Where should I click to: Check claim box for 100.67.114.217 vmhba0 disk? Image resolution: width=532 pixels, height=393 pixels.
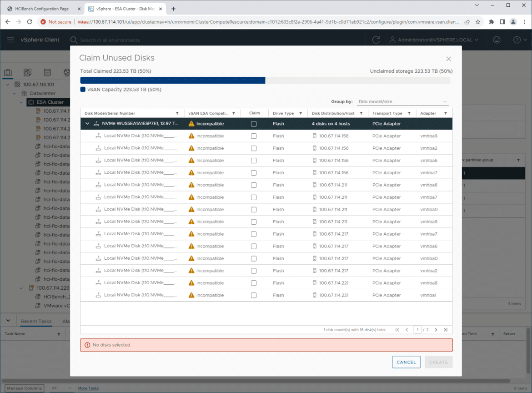(x=253, y=259)
